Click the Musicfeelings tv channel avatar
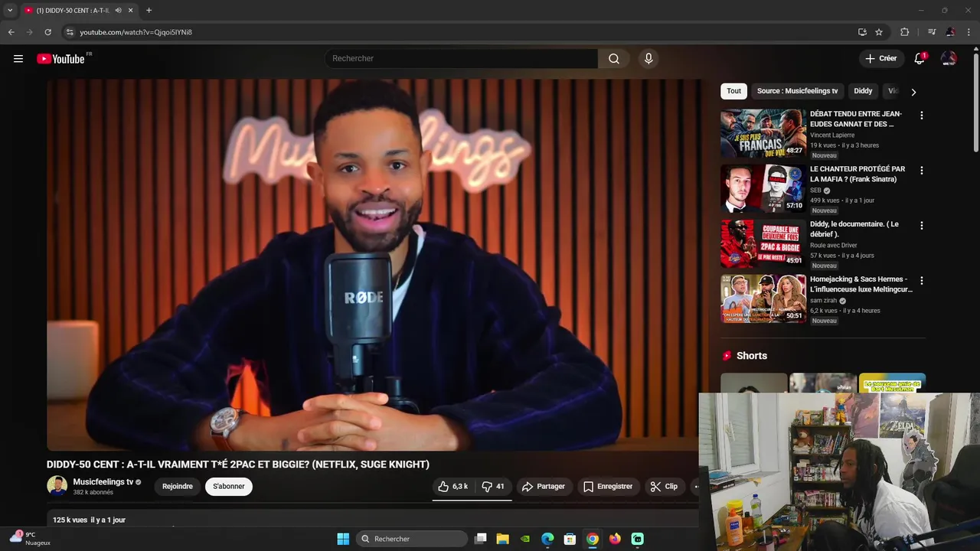Screen dimensions: 980x551 (x=57, y=486)
